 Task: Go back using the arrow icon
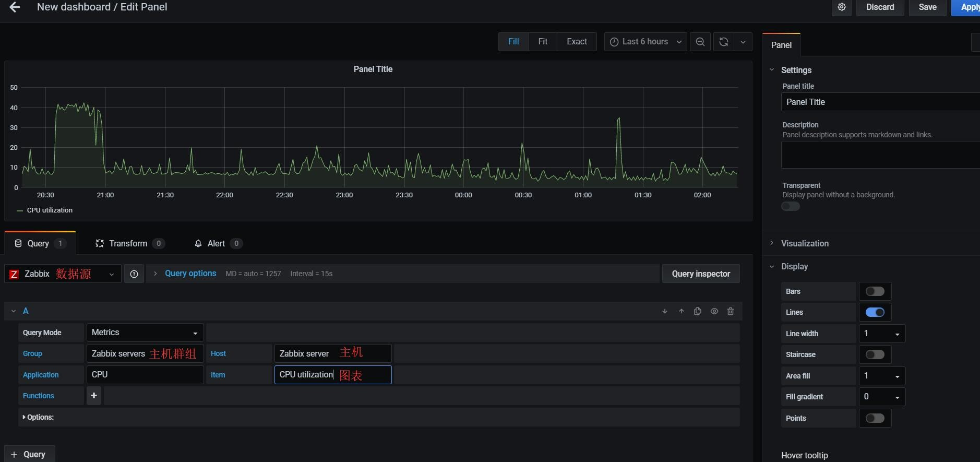coord(15,7)
